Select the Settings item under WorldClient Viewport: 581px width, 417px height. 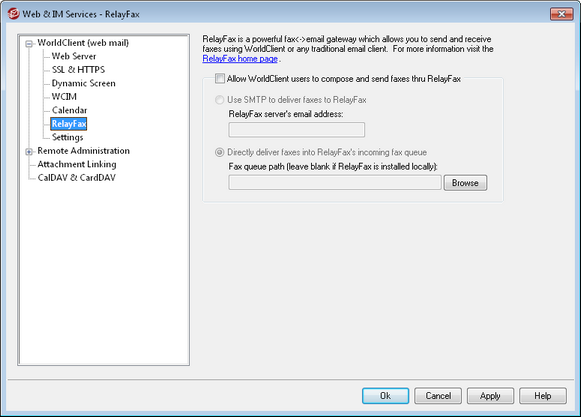pyautogui.click(x=67, y=137)
